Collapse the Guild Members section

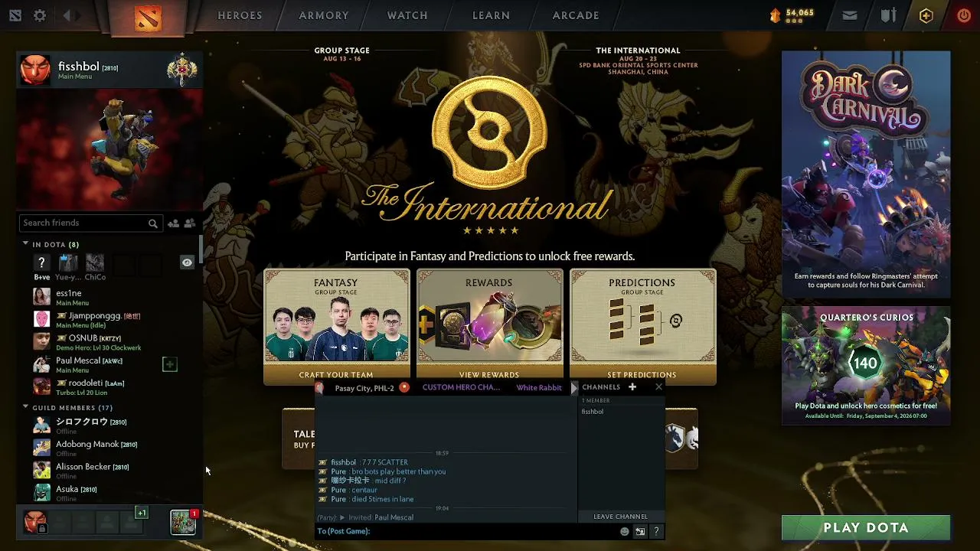coord(25,407)
